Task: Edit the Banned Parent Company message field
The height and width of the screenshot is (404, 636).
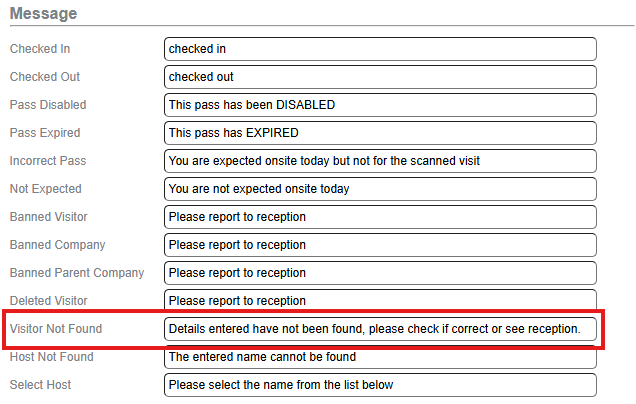Action: click(x=380, y=273)
